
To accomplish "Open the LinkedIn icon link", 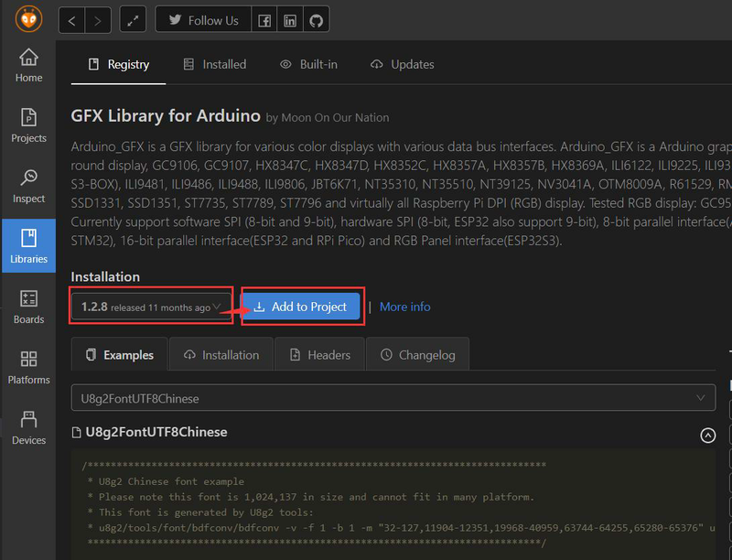I will click(290, 20).
